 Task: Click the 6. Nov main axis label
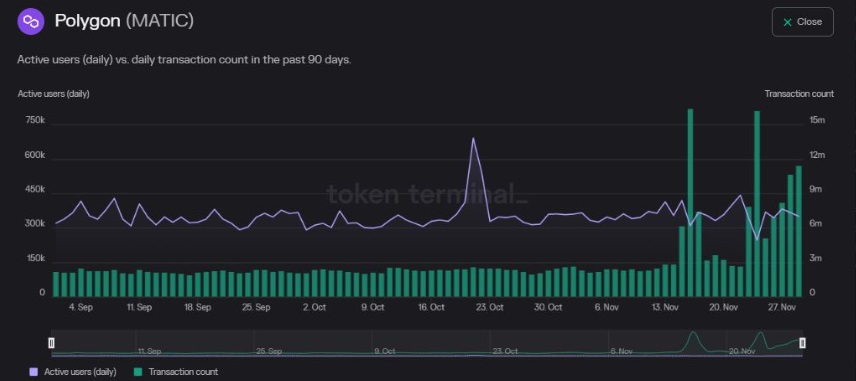(x=607, y=307)
